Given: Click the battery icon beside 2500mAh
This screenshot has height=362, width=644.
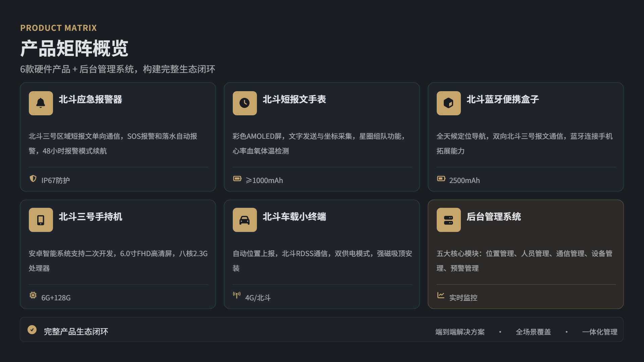Looking at the screenshot, I should [x=441, y=179].
